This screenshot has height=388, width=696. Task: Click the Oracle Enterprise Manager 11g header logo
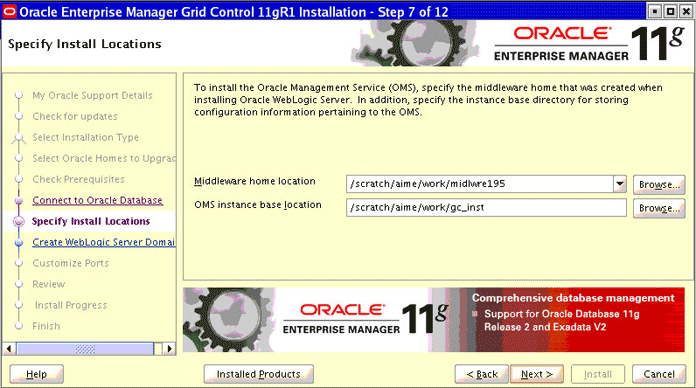[589, 44]
